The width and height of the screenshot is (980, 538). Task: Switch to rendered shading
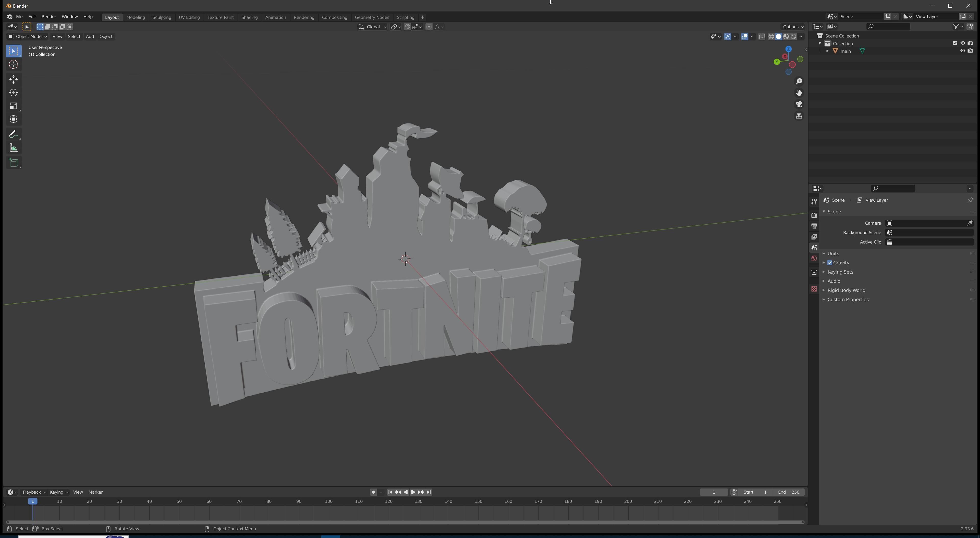tap(794, 36)
